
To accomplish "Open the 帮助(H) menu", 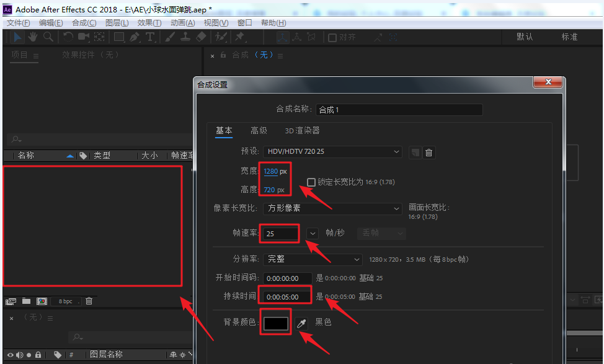I will (x=273, y=23).
